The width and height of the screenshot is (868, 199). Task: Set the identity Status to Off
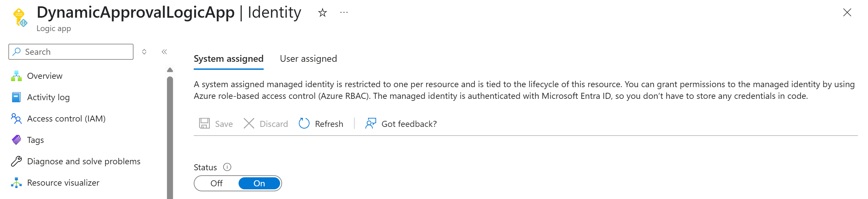coord(216,183)
